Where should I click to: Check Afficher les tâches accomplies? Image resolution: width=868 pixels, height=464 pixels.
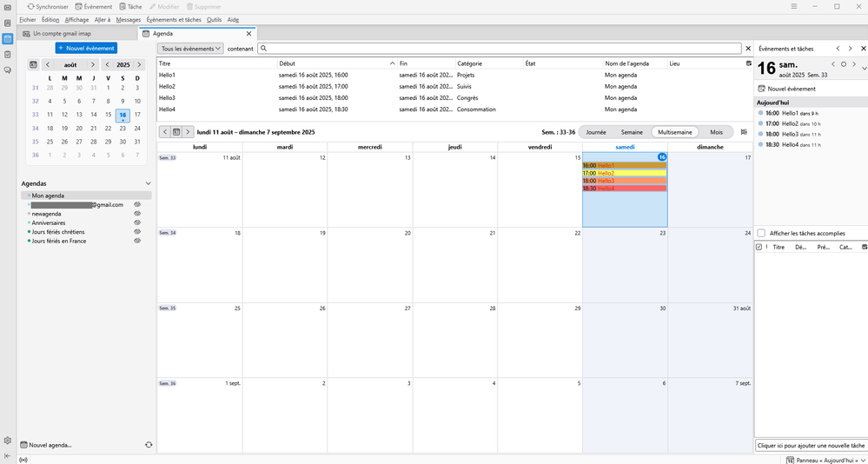coord(762,233)
